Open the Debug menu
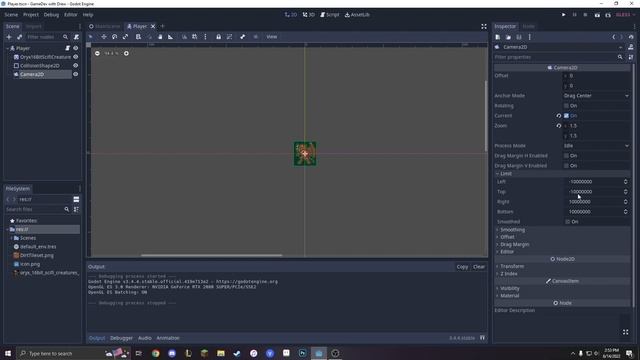This screenshot has height=360, width=640. (x=51, y=15)
